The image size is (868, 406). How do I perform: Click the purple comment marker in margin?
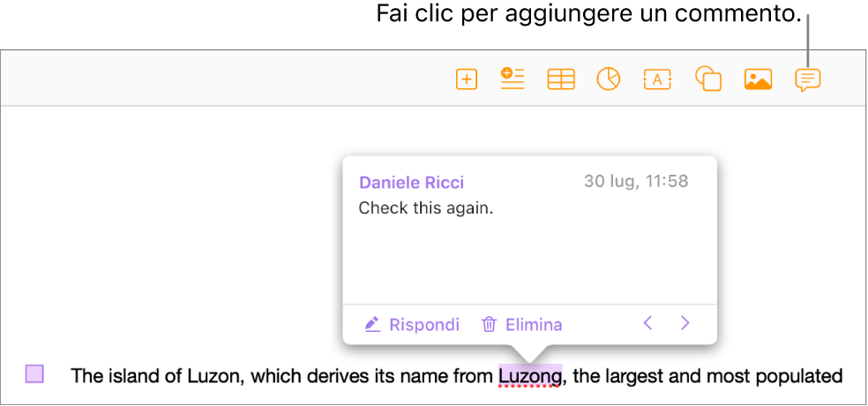(x=35, y=374)
